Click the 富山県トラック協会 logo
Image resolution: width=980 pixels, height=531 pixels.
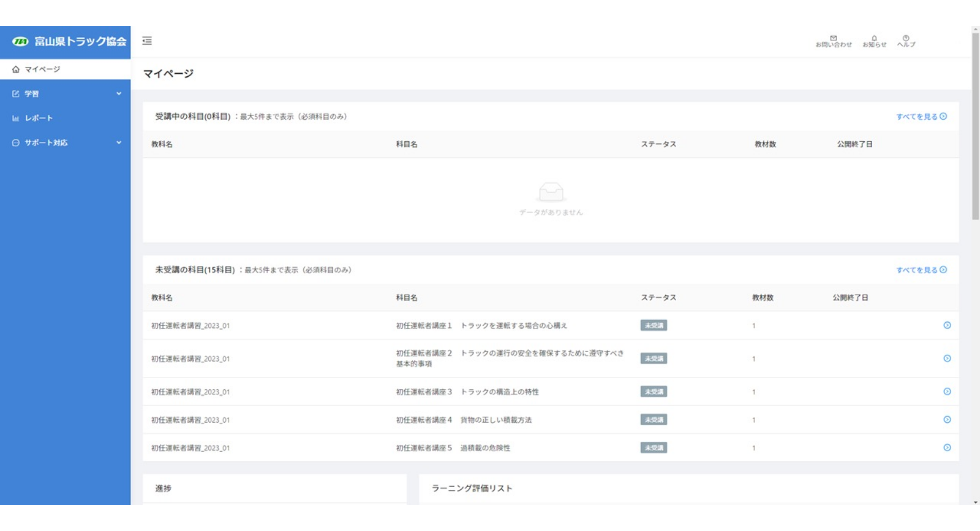[x=69, y=42]
